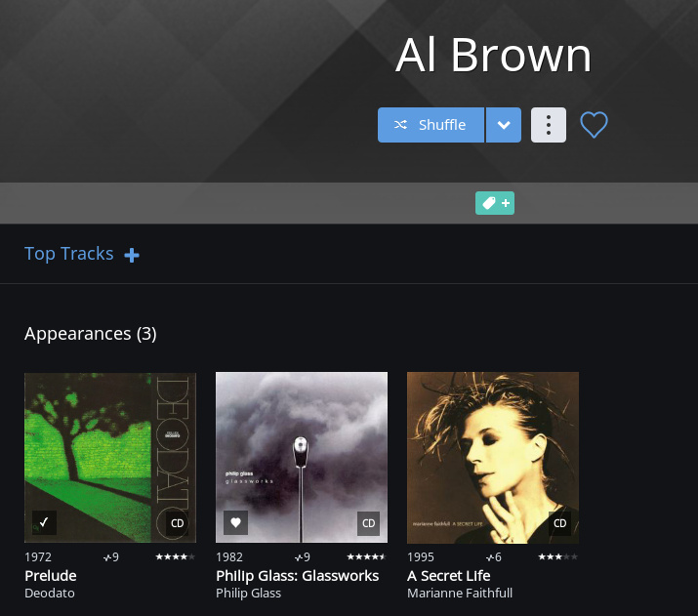
Task: Favorite Al Brown with the heart outline
Action: pyautogui.click(x=594, y=125)
